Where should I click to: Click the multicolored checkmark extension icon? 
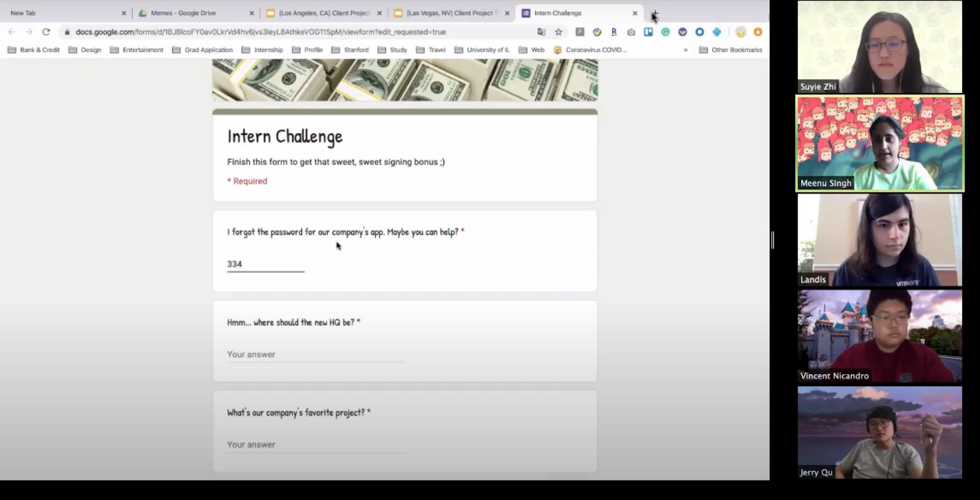(597, 32)
